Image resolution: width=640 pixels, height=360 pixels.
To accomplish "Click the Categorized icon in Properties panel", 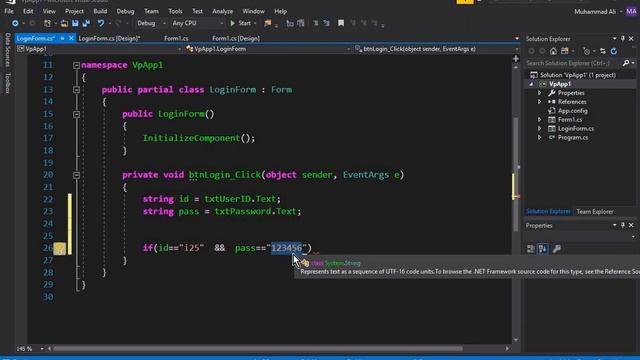I will (531, 249).
